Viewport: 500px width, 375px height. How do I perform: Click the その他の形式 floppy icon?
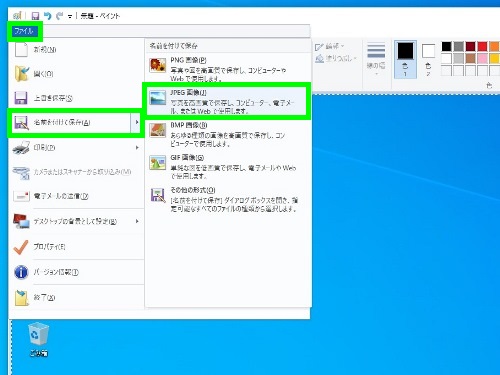click(158, 195)
